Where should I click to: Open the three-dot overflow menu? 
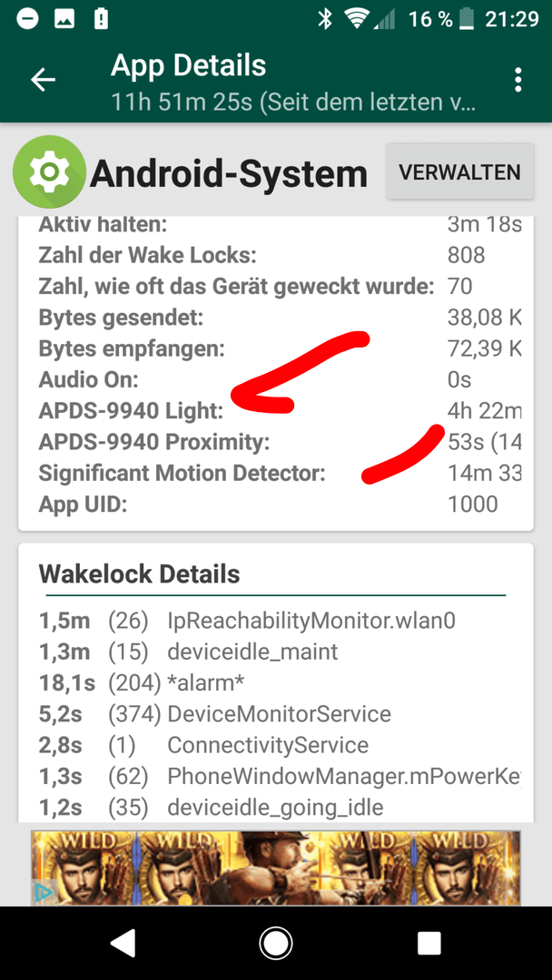[x=517, y=80]
